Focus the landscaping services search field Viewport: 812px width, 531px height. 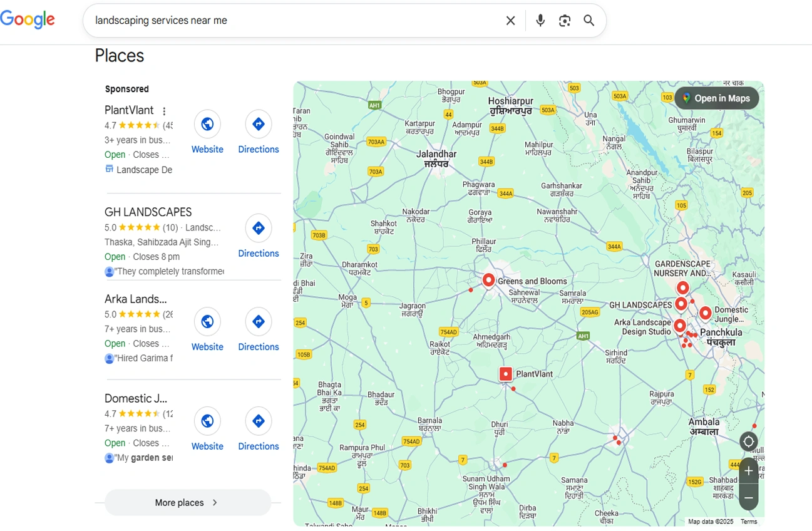click(294, 21)
